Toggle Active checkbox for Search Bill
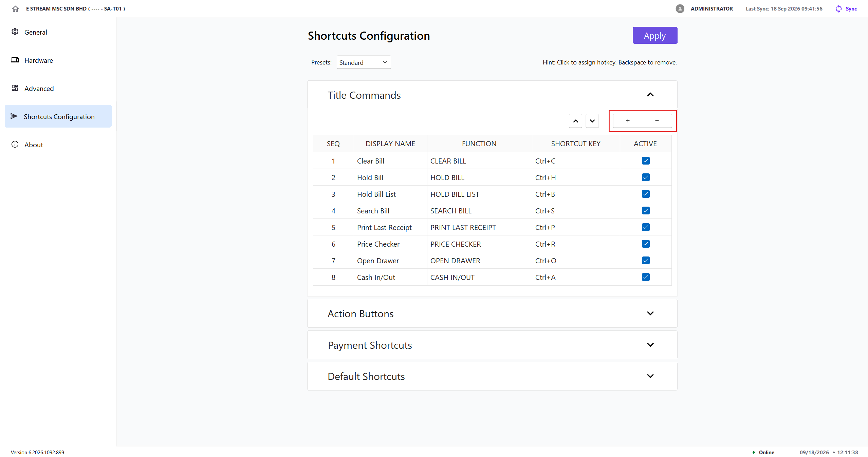The image size is (868, 457). tap(645, 211)
